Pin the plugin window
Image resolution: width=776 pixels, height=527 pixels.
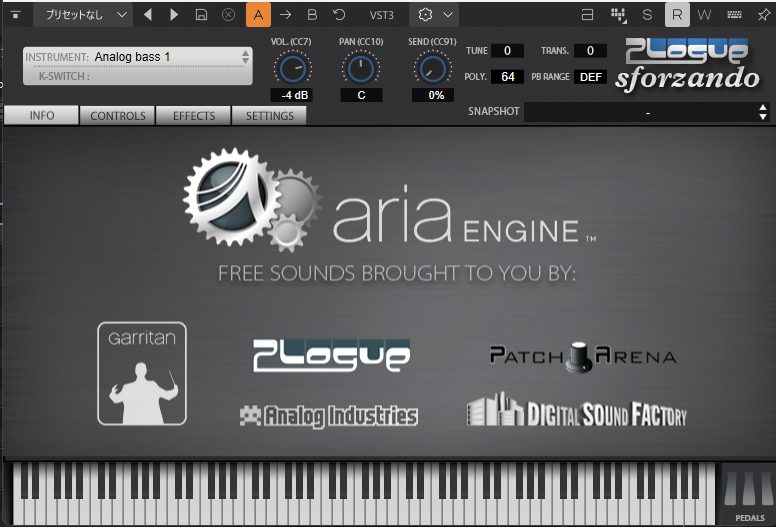point(764,15)
